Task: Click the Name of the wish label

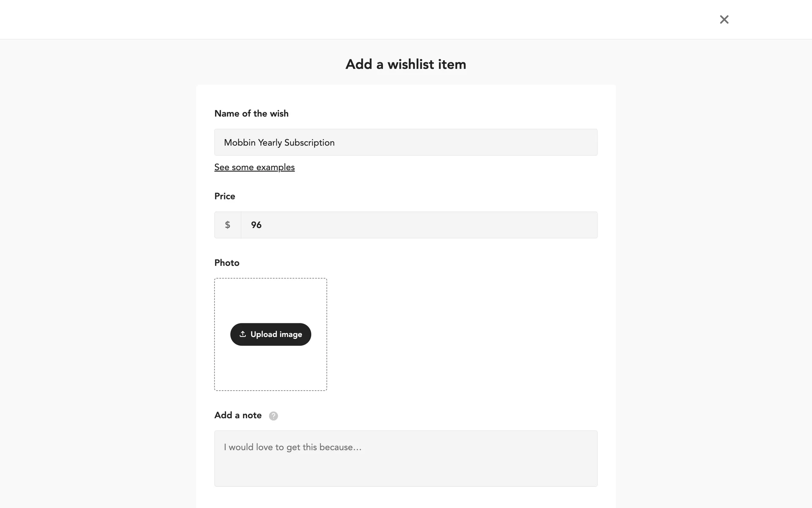Action: coord(251,113)
